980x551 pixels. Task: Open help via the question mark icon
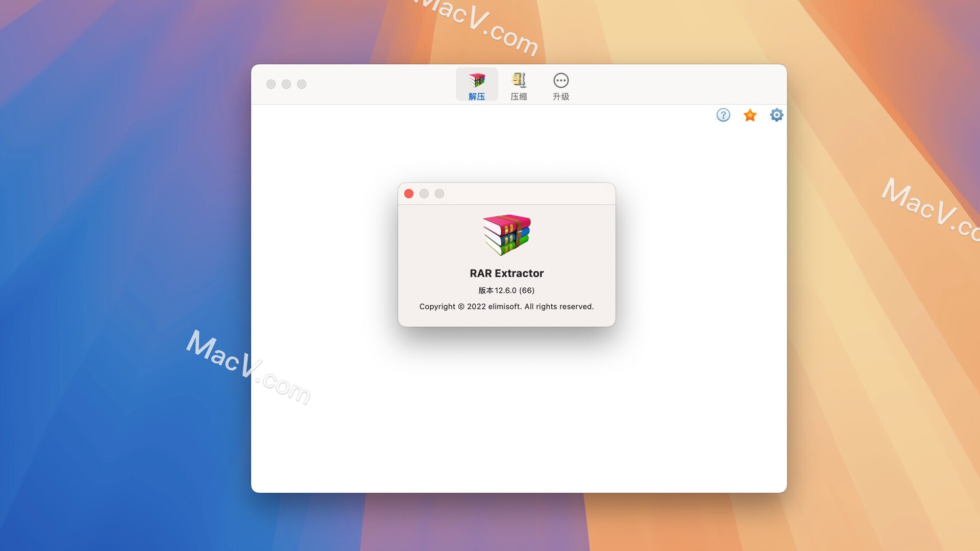723,115
